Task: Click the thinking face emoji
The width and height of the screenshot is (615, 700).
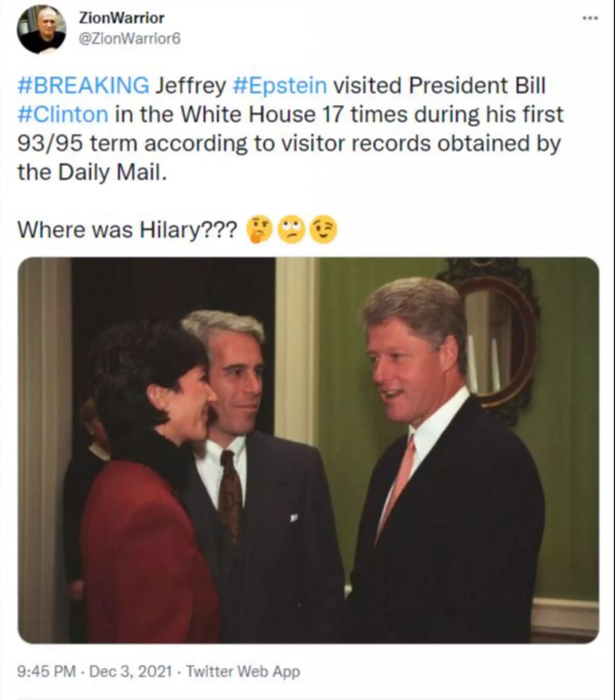Action: pyautogui.click(x=259, y=230)
